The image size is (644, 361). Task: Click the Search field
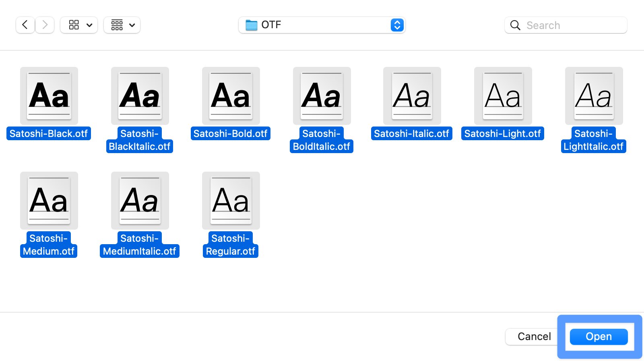[x=566, y=25]
